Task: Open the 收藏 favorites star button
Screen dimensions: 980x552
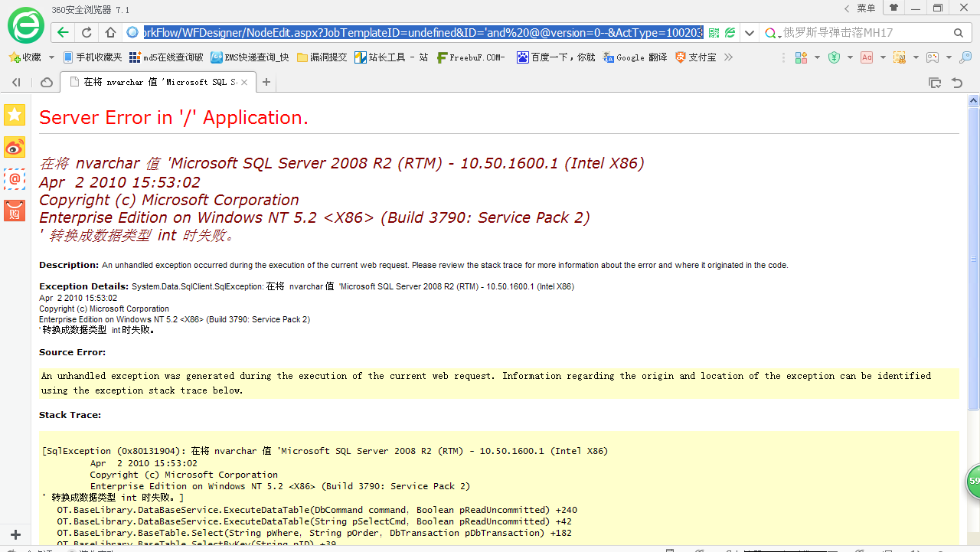Action: [24, 57]
